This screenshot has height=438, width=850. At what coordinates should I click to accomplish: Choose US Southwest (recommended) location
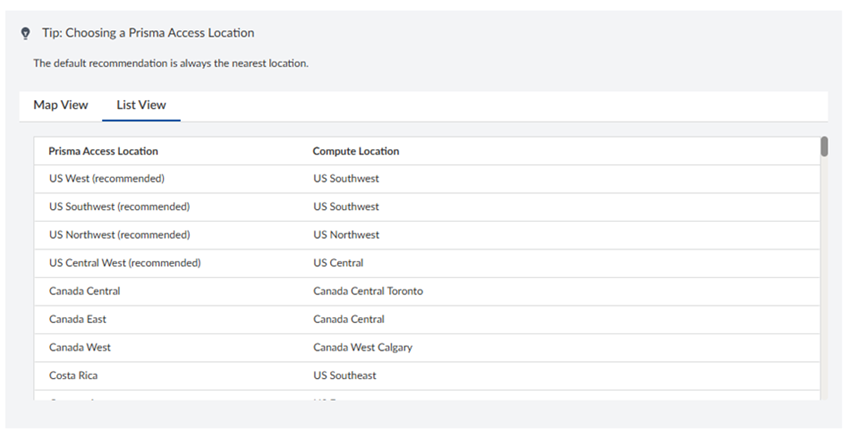tap(119, 207)
